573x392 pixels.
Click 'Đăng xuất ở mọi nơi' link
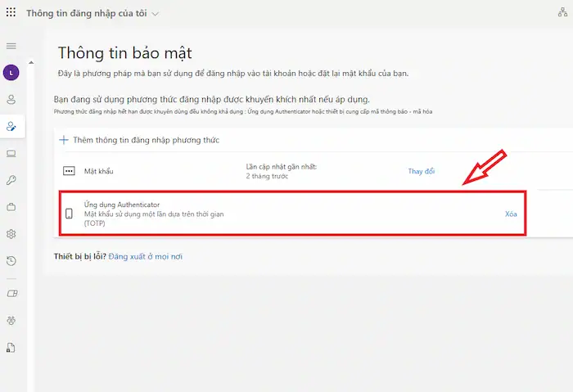[x=145, y=256]
